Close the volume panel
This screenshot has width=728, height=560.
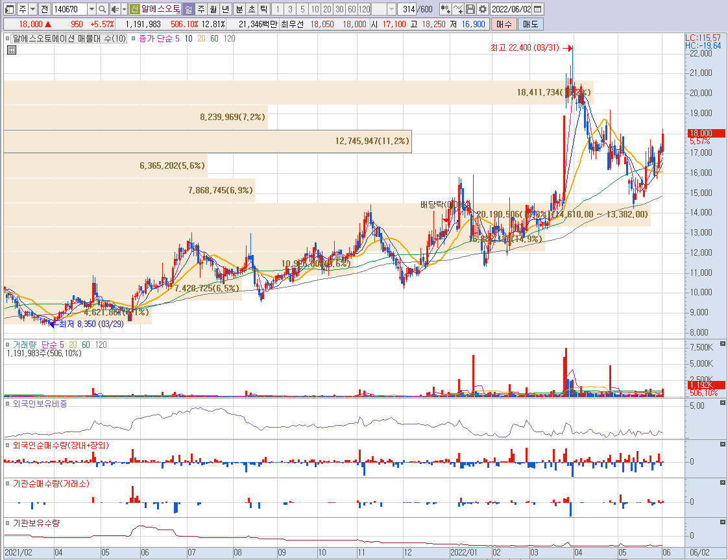pyautogui.click(x=722, y=344)
